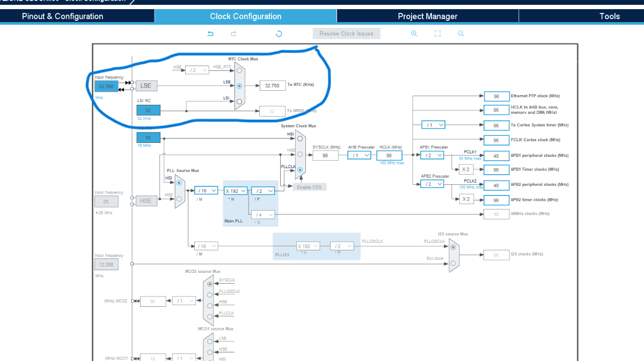Image resolution: width=644 pixels, height=361 pixels.
Task: Click the HCLK (MHz) value field
Action: (x=389, y=155)
